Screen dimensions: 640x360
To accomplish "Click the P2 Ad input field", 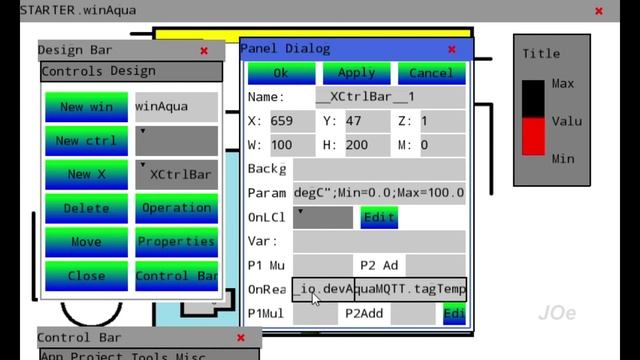I will coord(436,265).
